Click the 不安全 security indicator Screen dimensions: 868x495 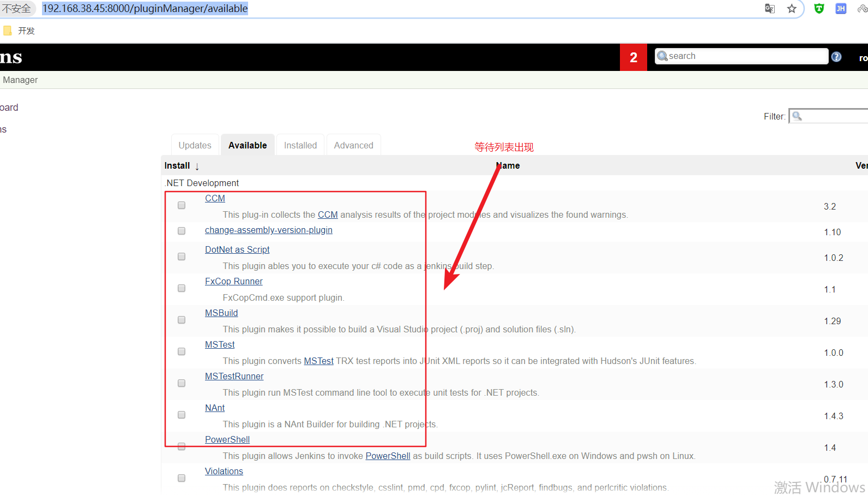(16, 9)
